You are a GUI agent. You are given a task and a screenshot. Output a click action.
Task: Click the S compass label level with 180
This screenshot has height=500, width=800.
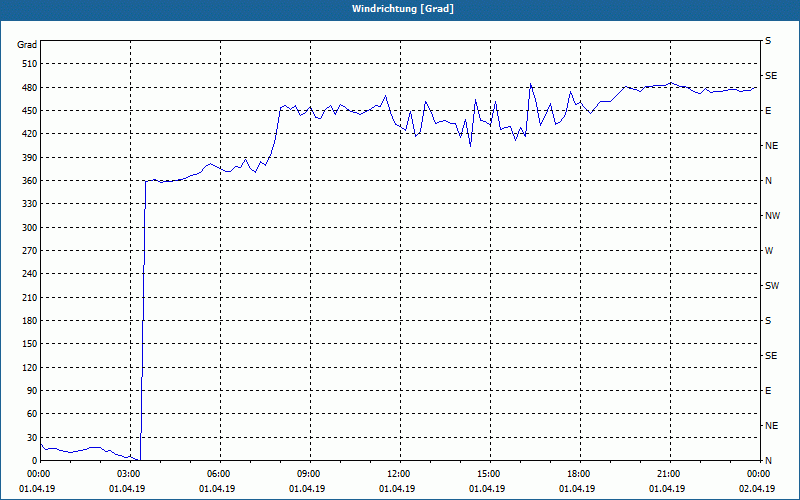point(768,321)
